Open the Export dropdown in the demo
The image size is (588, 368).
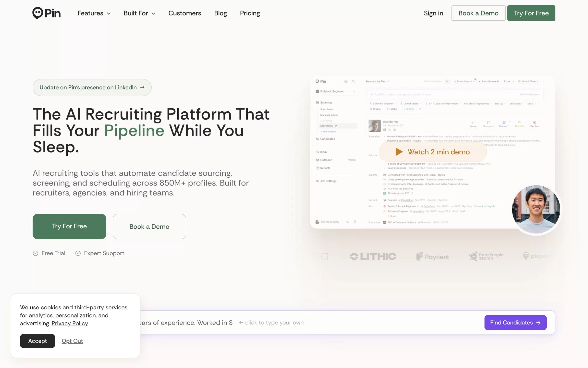pos(509,81)
